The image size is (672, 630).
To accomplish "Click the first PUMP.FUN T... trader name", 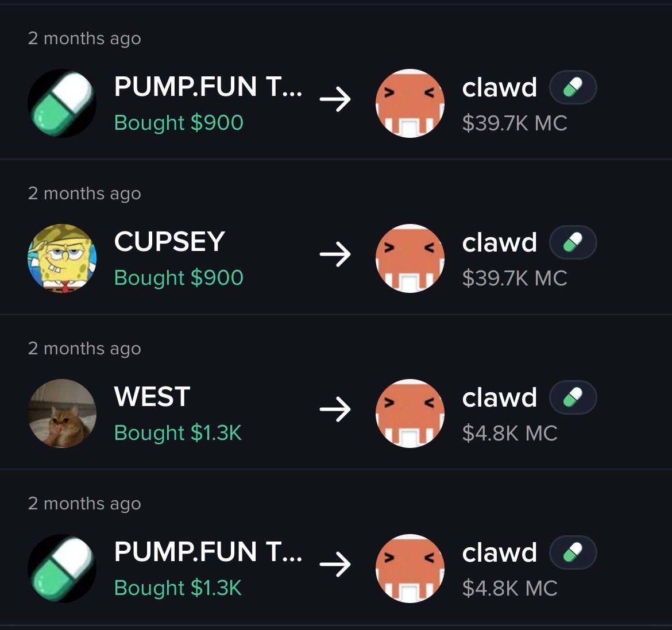I will pyautogui.click(x=208, y=87).
